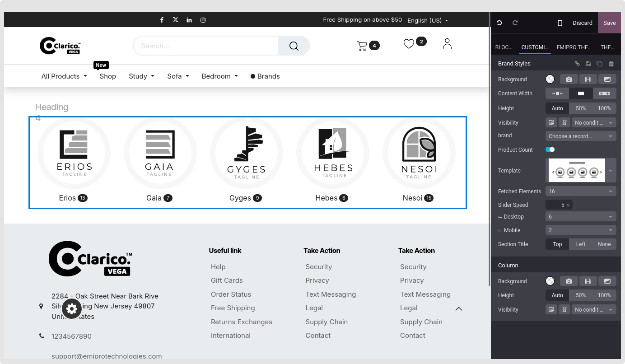625x364 pixels.
Task: Duplicate the Brand Styles block
Action: (600, 64)
